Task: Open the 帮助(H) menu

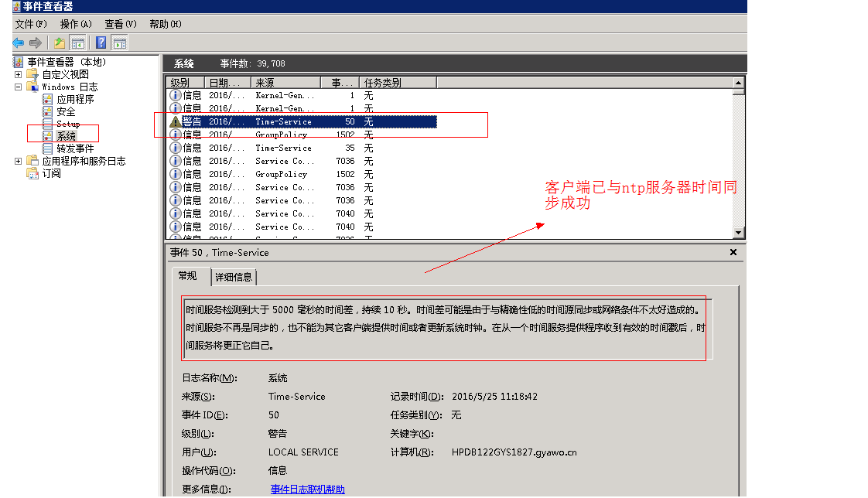Action: tap(166, 24)
